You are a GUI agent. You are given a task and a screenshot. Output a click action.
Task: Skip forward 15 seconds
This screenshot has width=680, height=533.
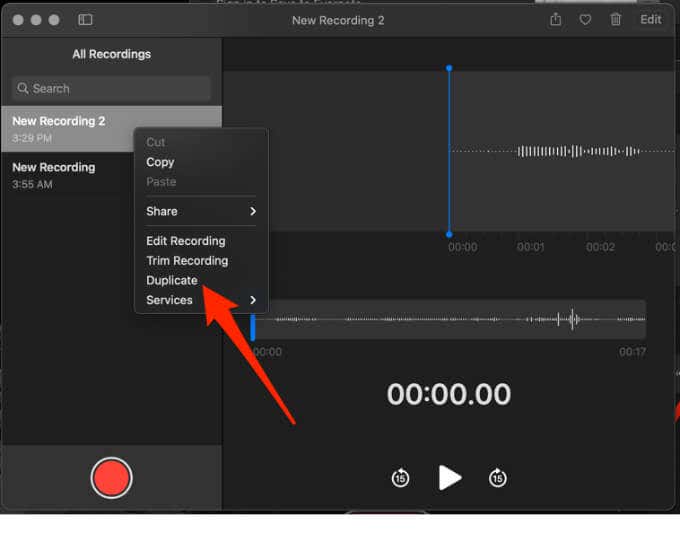[498, 478]
